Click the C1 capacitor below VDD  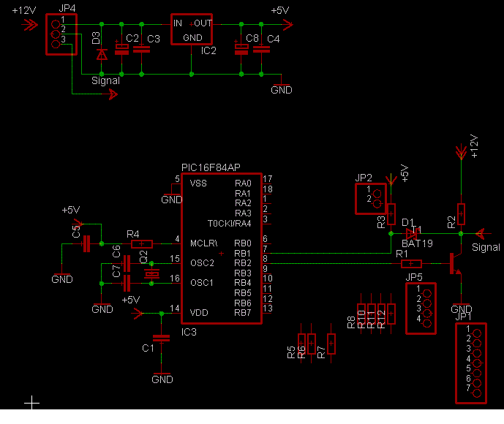click(x=161, y=338)
